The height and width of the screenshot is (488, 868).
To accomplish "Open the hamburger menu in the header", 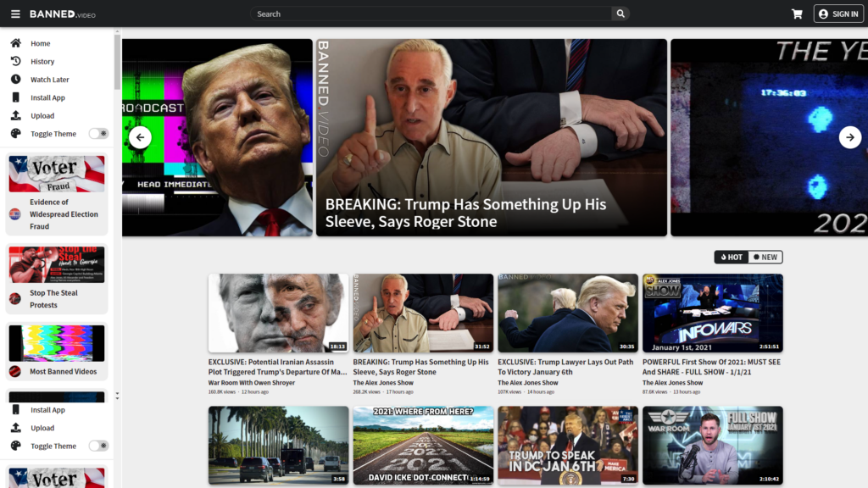I will click(15, 14).
